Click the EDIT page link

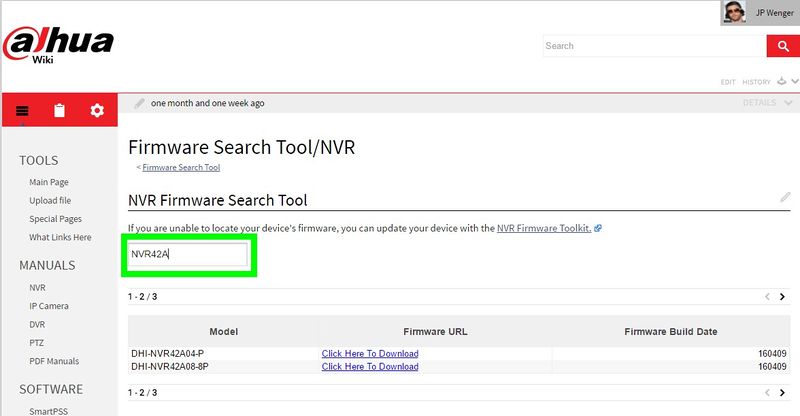[x=728, y=82]
